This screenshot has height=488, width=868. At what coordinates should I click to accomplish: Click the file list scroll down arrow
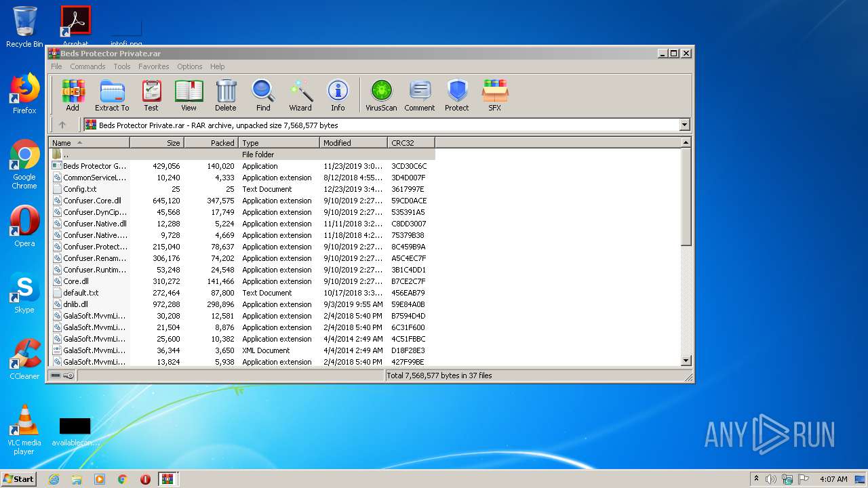click(x=686, y=361)
